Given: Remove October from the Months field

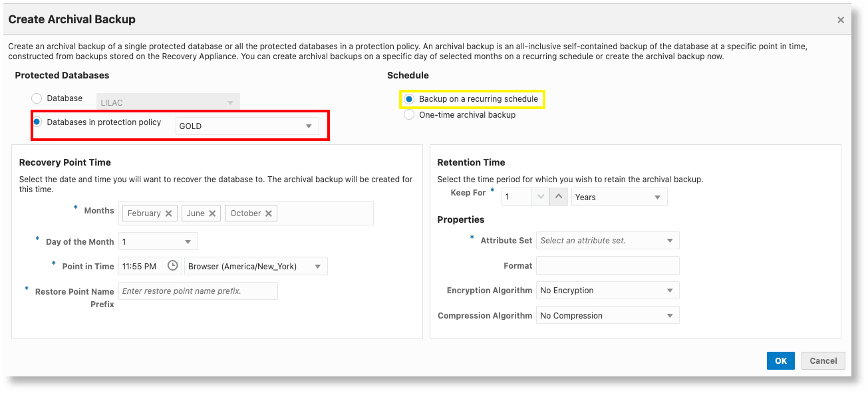Looking at the screenshot, I should pos(269,213).
